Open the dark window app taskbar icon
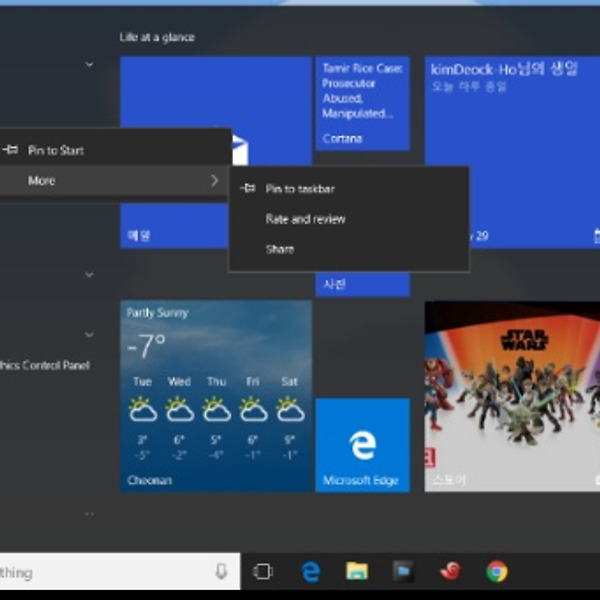This screenshot has height=600, width=600. tap(403, 572)
